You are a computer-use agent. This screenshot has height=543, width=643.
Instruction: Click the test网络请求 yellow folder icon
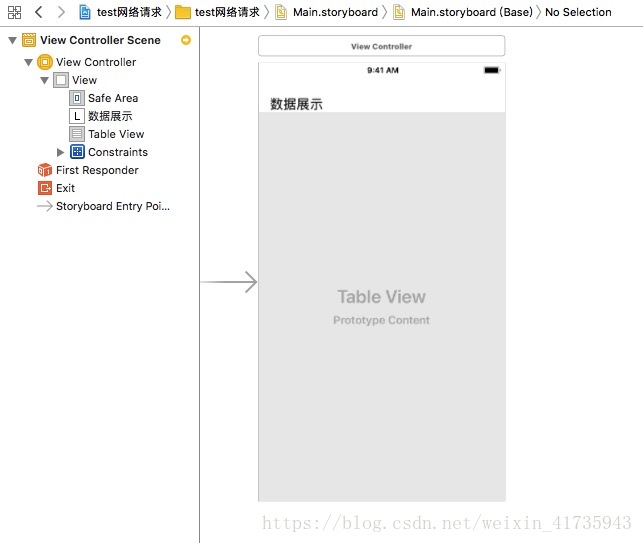183,12
